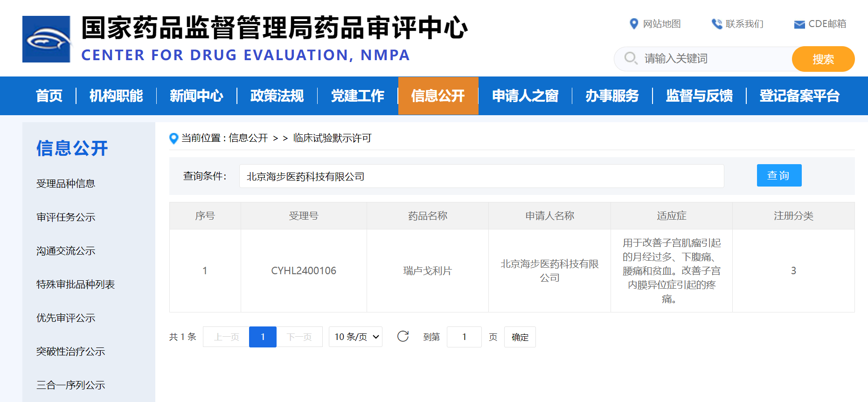Screen dimensions: 868x402
Task: Select page 1 in pagination
Action: [263, 337]
